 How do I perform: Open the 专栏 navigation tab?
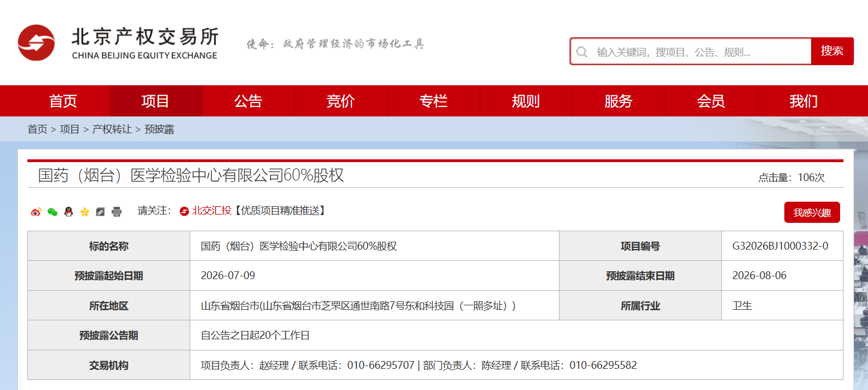[x=433, y=101]
